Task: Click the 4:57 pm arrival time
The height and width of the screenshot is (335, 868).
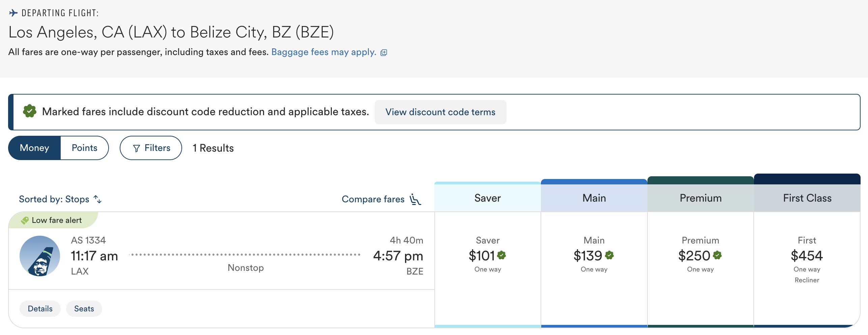Action: tap(398, 256)
